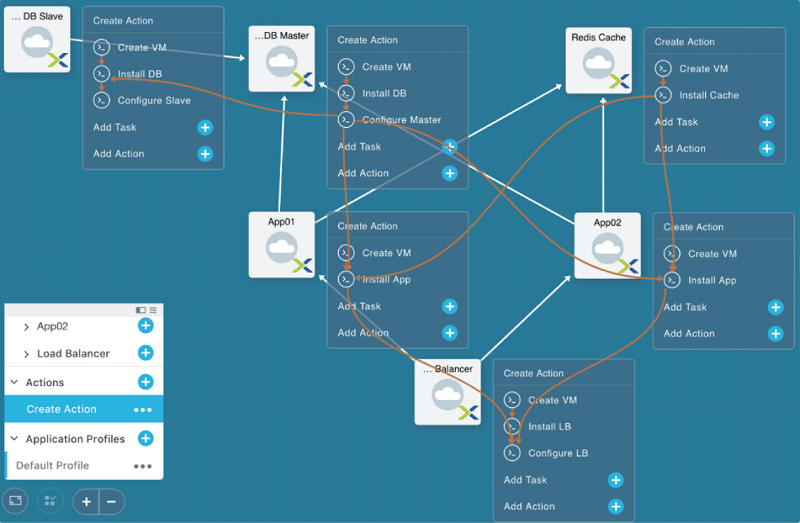This screenshot has height=523, width=800.
Task: Click Create Action header of App02
Action: pyautogui.click(x=693, y=227)
